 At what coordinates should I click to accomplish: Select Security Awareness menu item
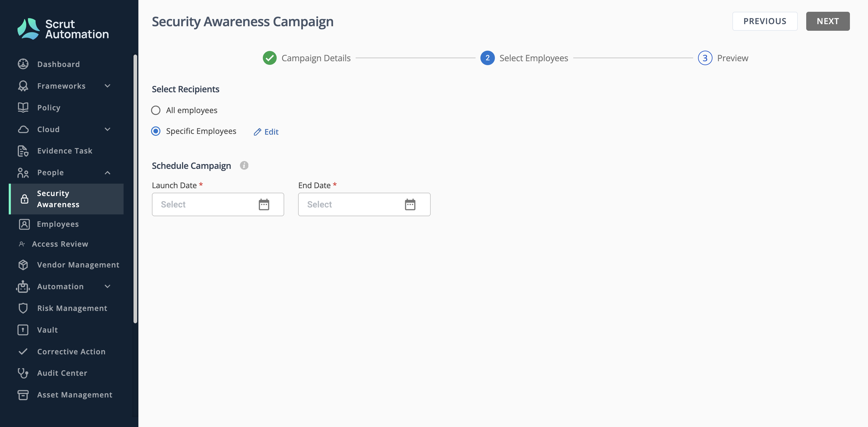(x=67, y=199)
